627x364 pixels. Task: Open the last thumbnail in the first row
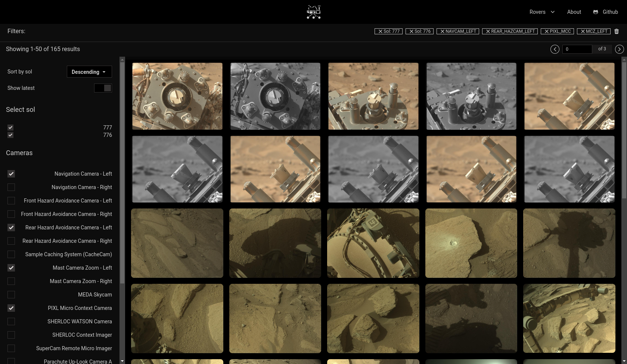(x=569, y=96)
